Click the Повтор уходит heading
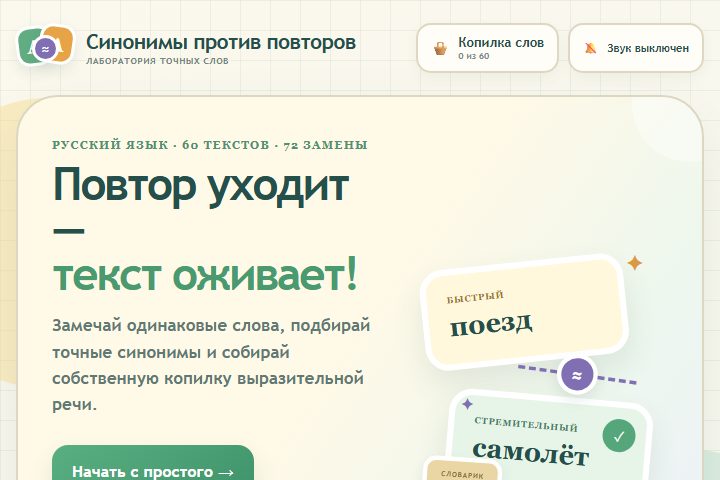The height and width of the screenshot is (480, 720). coord(201,186)
